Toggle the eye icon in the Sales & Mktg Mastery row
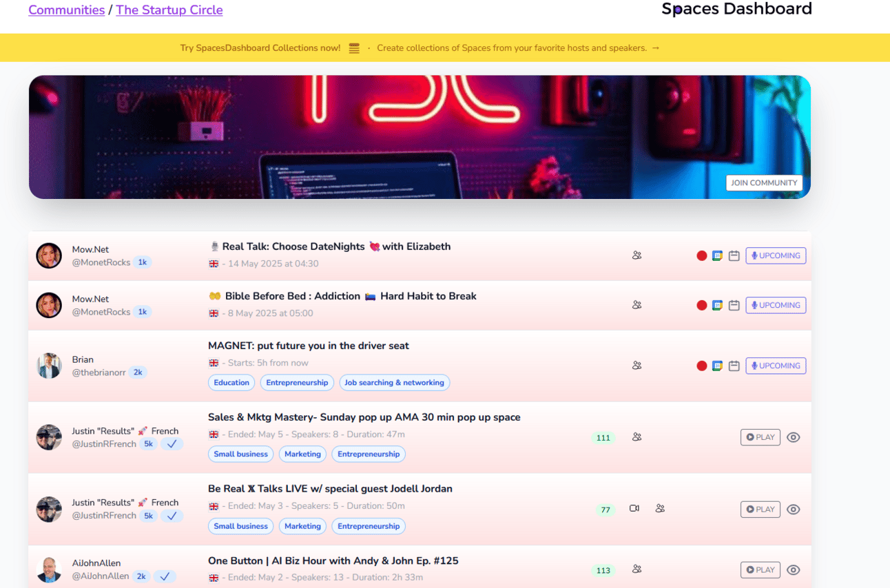890x588 pixels. click(794, 437)
